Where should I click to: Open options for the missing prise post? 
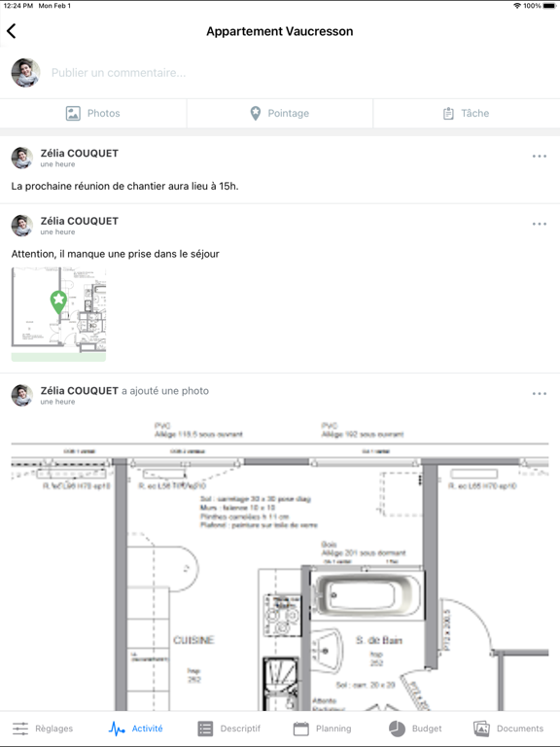pos(540,224)
